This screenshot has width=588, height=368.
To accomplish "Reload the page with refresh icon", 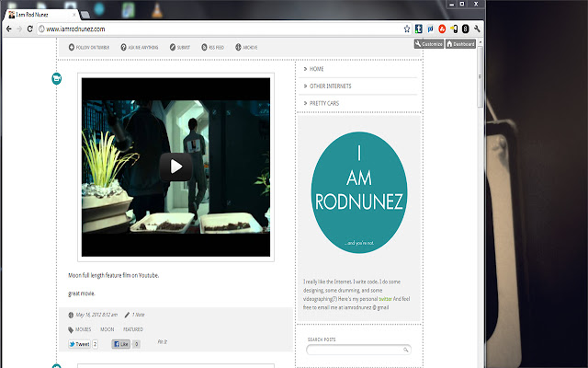I will coord(30,29).
